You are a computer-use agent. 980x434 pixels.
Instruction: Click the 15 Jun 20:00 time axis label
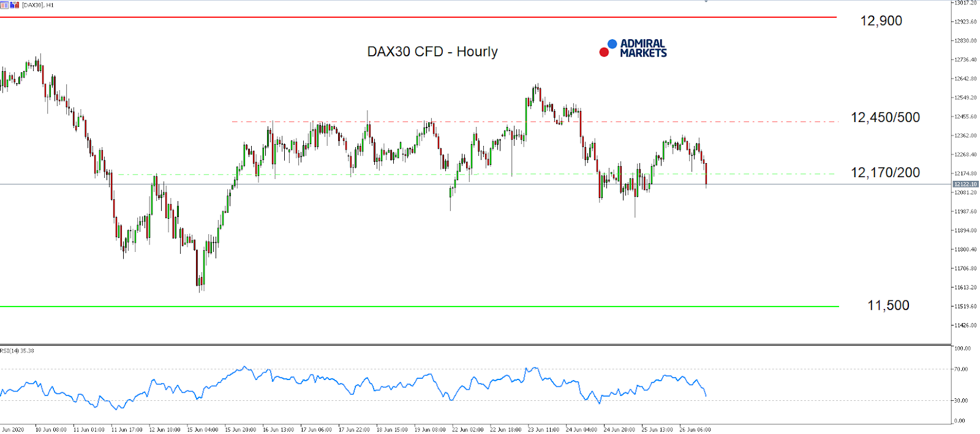point(240,429)
